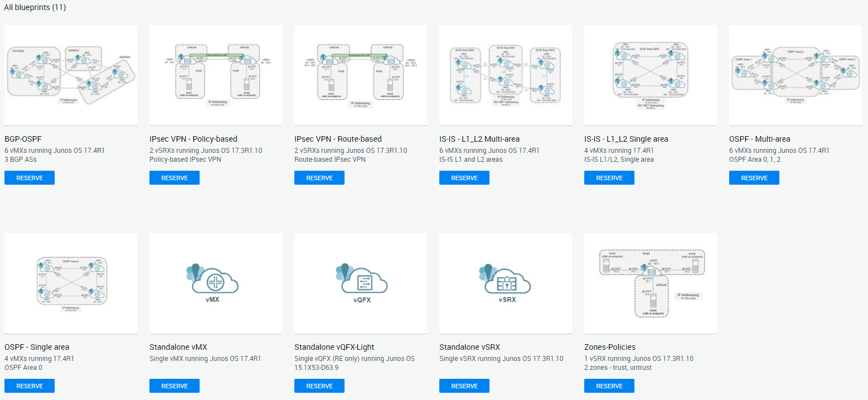
Task: Open the IPsec VPN Route-based topology thumbnail
Action: [x=361, y=75]
